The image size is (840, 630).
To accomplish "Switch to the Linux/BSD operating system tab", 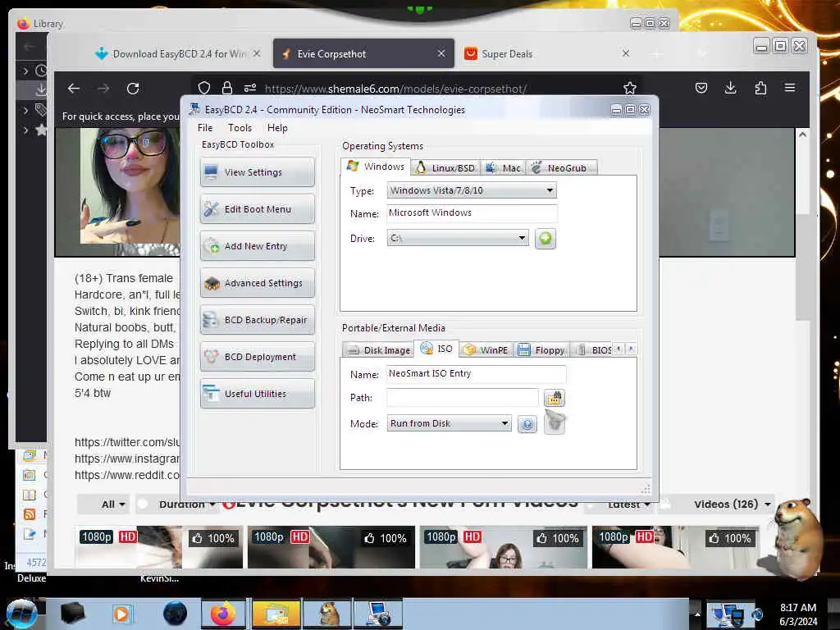I will coord(445,167).
